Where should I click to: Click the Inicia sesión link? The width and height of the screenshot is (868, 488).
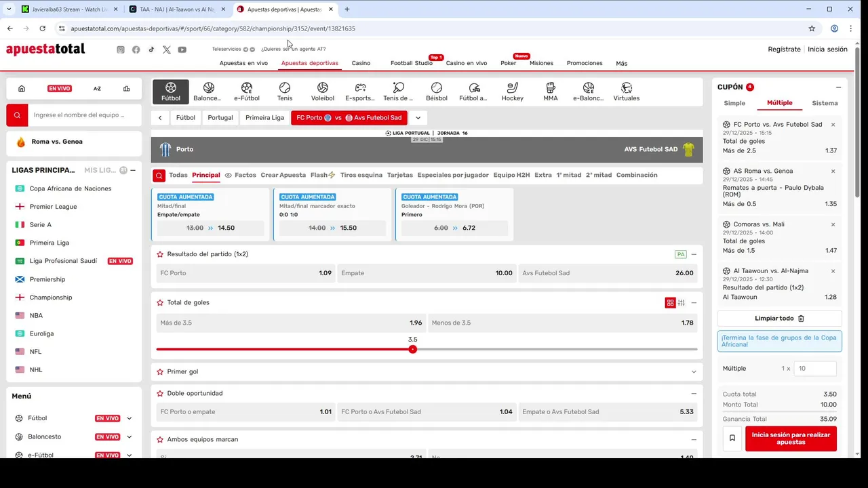pos(827,49)
